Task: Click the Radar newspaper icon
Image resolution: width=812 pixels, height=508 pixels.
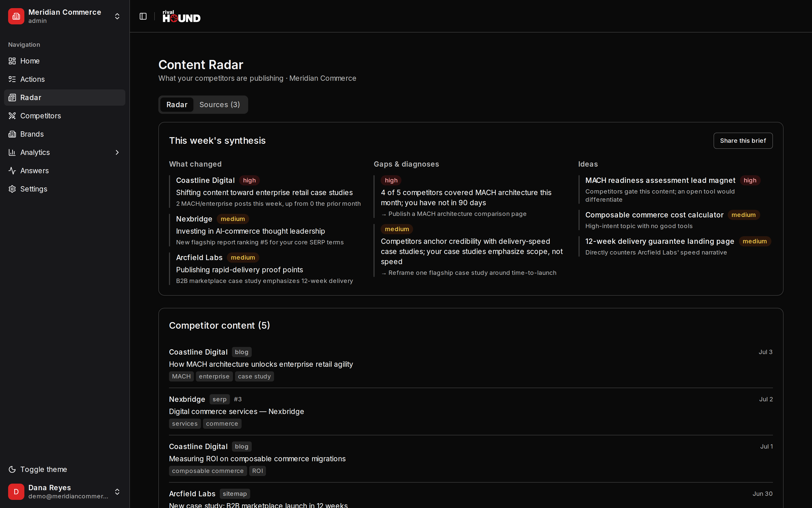Action: click(x=12, y=98)
